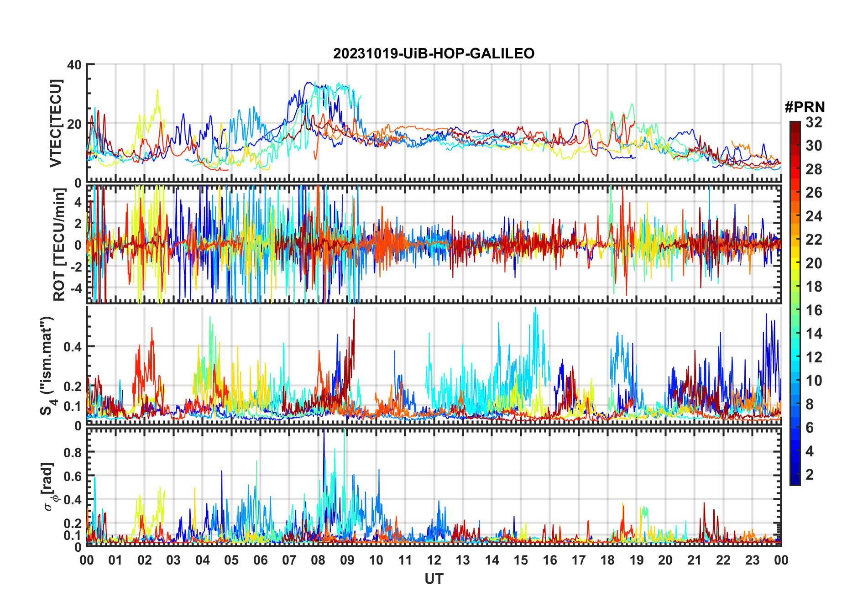The image size is (868, 607).
Task: Click x-axis hour label 05
Action: point(231,560)
